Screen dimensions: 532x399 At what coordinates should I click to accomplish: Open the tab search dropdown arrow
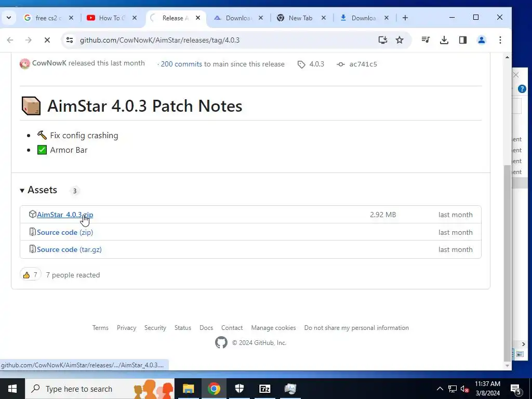click(x=9, y=18)
